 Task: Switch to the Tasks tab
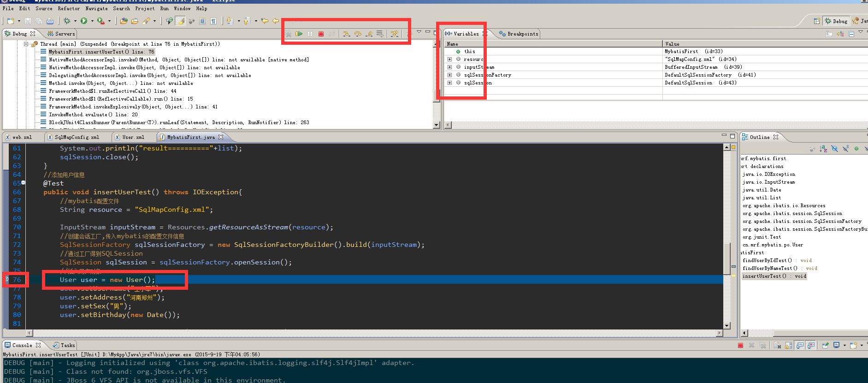64,345
